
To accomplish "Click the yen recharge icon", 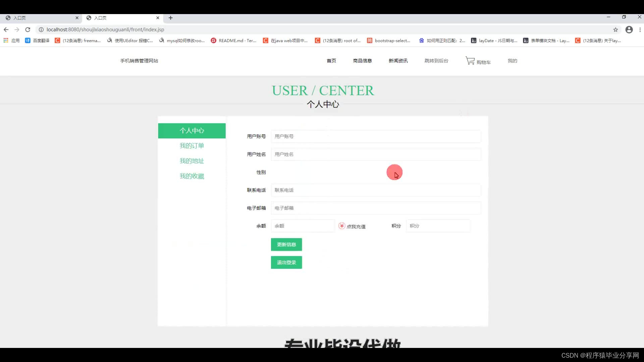I will (x=341, y=226).
